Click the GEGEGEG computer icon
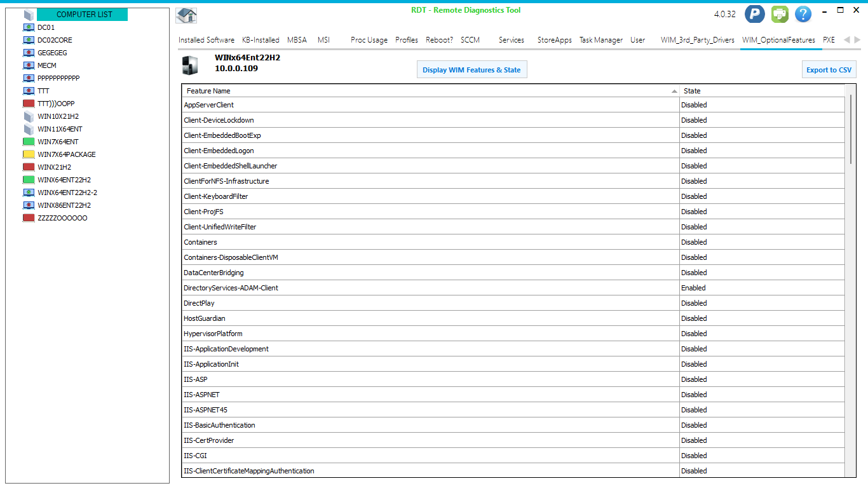 coord(29,53)
